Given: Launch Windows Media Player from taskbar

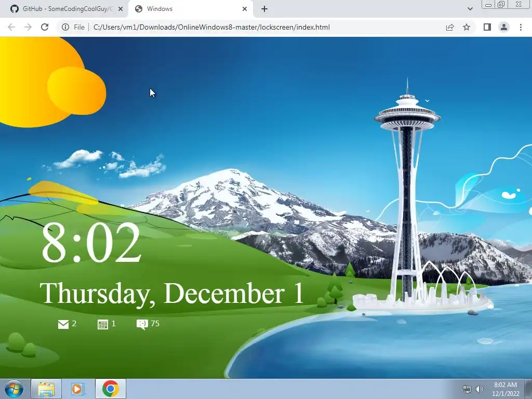Looking at the screenshot, I should pyautogui.click(x=78, y=389).
